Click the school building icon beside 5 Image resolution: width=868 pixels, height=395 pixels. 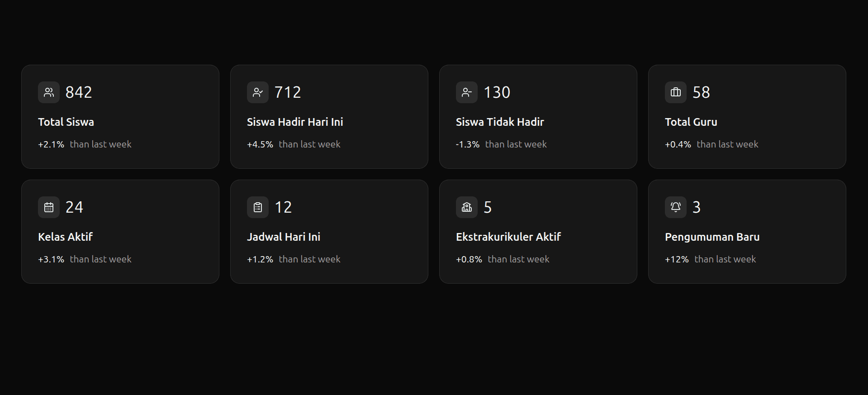click(467, 207)
